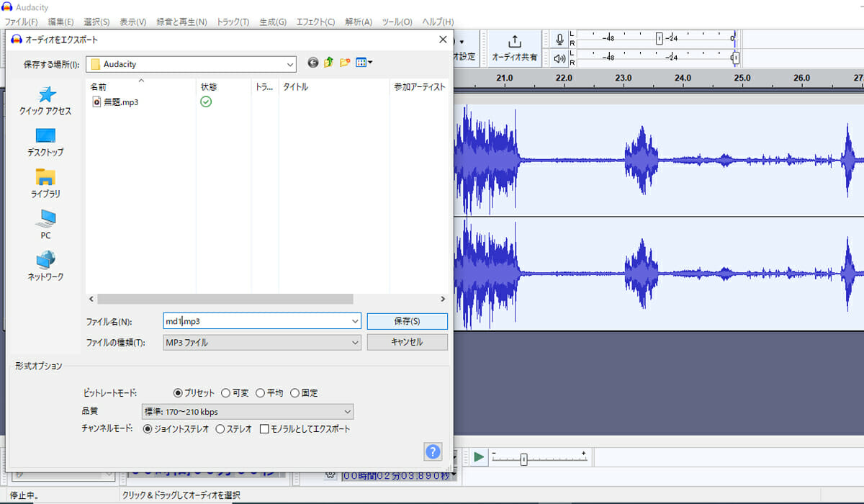The height and width of the screenshot is (504, 864).
Task: Click the blue help question mark icon
Action: 433,451
